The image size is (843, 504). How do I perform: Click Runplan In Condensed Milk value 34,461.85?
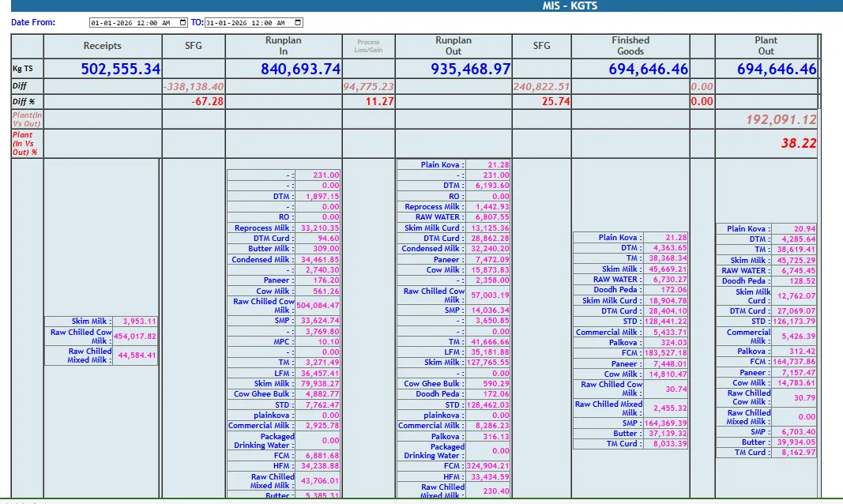click(318, 260)
